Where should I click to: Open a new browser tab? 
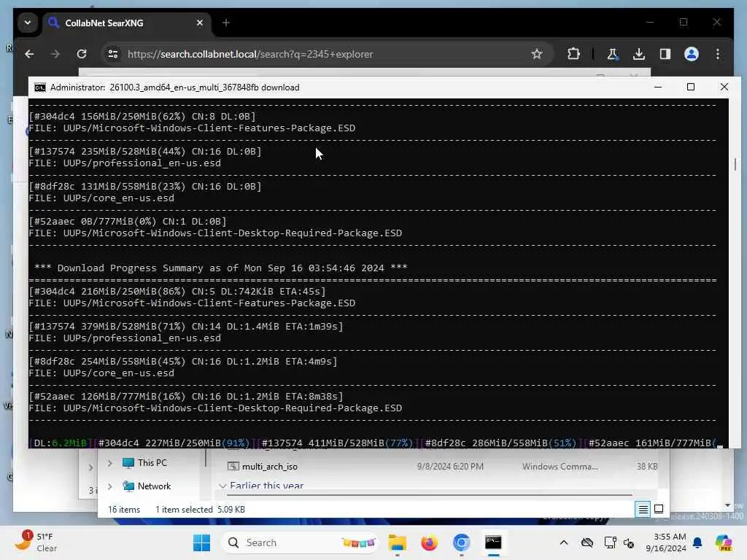coord(226,23)
